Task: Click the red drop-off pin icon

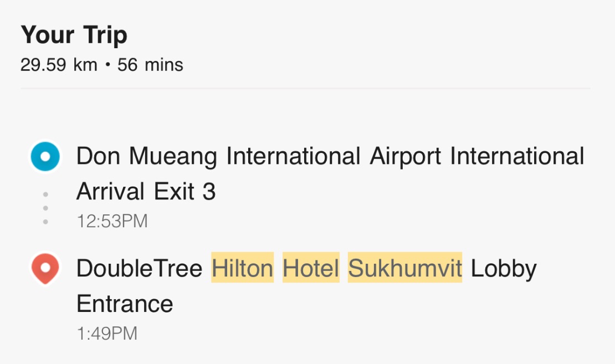Action: coord(45,269)
